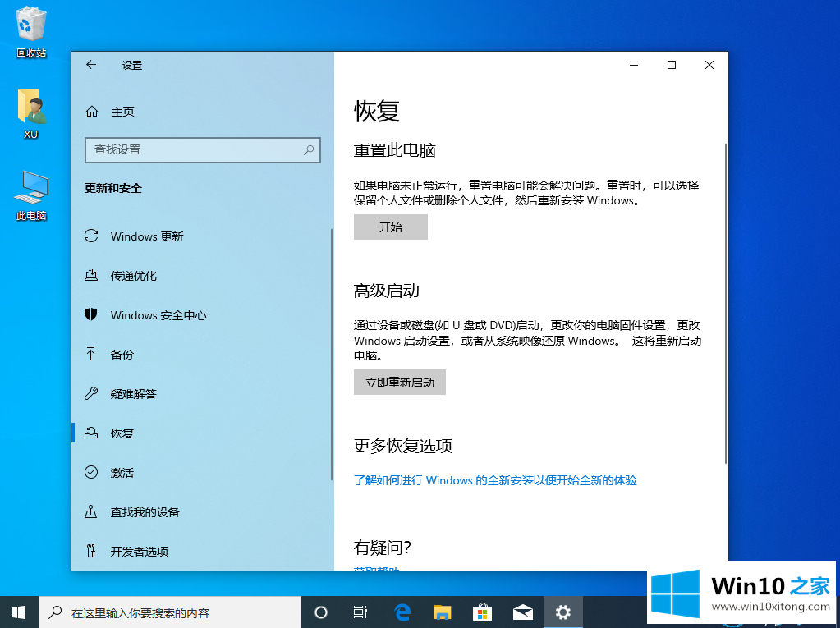This screenshot has height=628, width=840.
Task: Open the 备份 backup page
Action: coord(108,355)
